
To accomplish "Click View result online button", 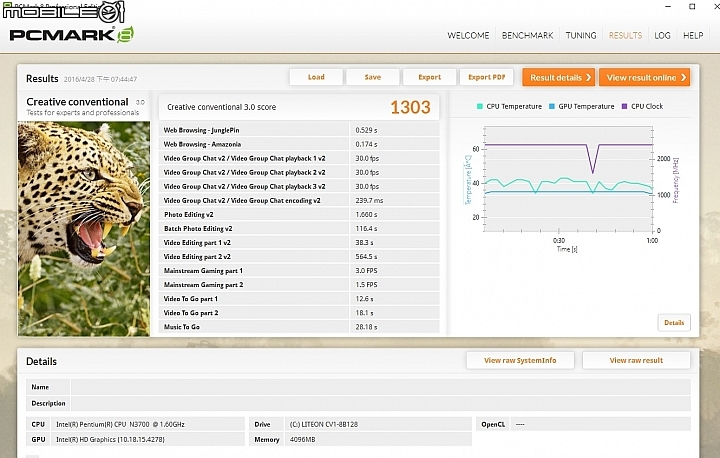I will 644,78.
